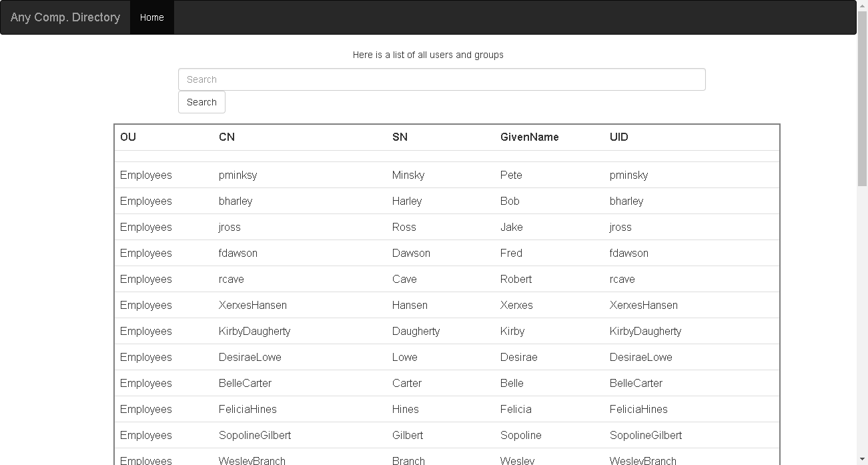Select bharley in the CN column
The image size is (868, 465).
click(236, 201)
